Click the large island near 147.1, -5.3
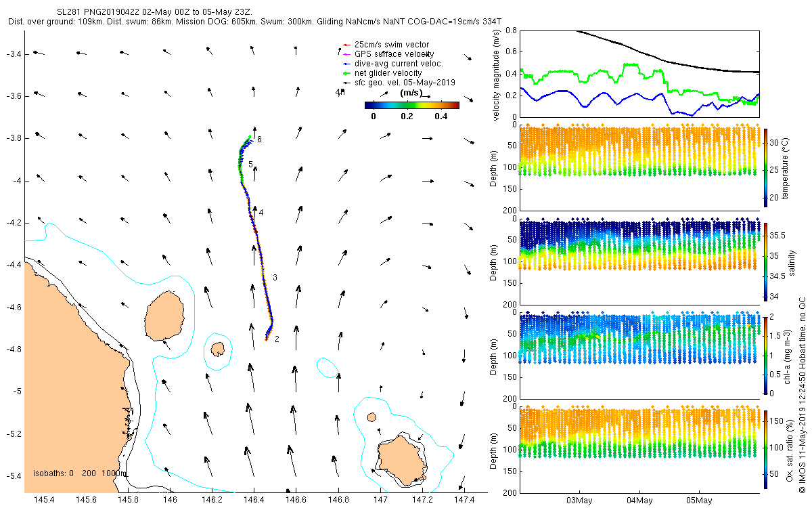 tap(403, 462)
